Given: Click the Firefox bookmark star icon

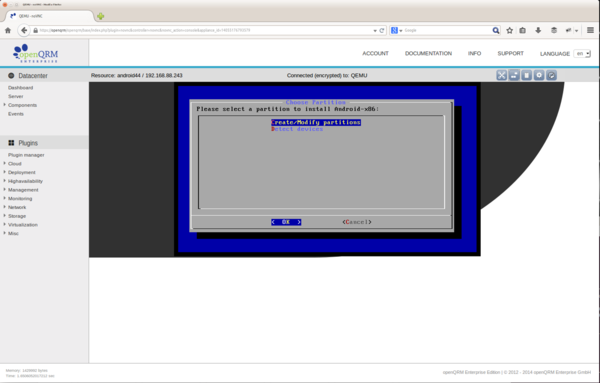Looking at the screenshot, I should (509, 30).
